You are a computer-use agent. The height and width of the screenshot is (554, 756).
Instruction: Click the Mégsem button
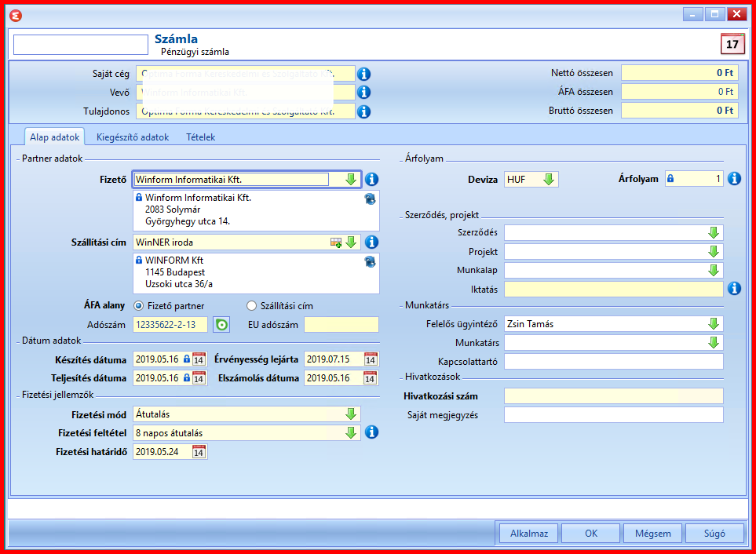(652, 534)
